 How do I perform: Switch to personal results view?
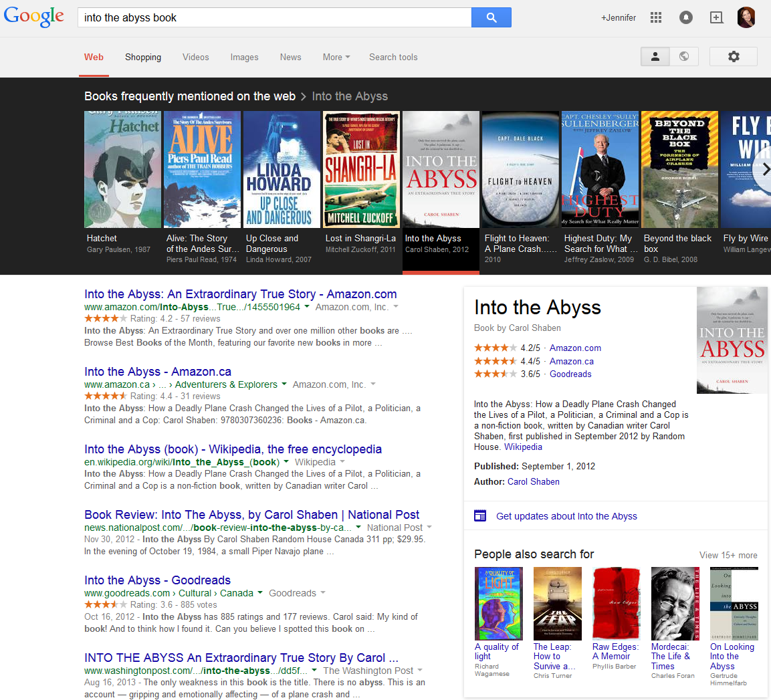[x=655, y=57]
